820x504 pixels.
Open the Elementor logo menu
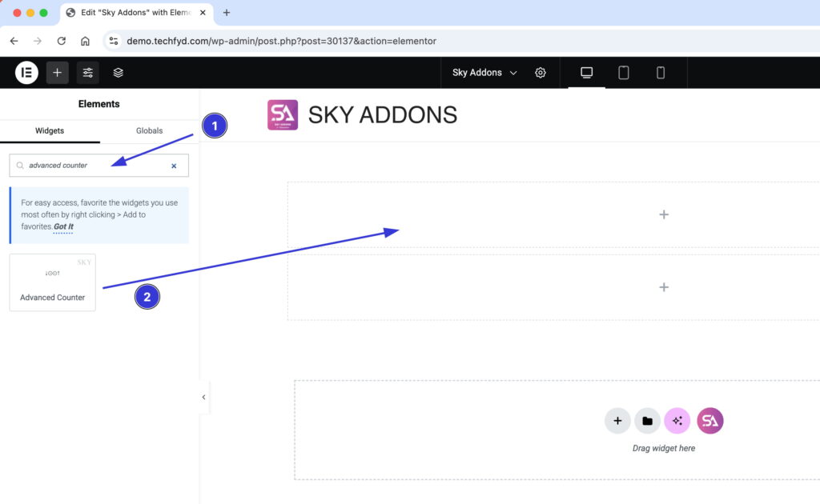[x=26, y=73]
